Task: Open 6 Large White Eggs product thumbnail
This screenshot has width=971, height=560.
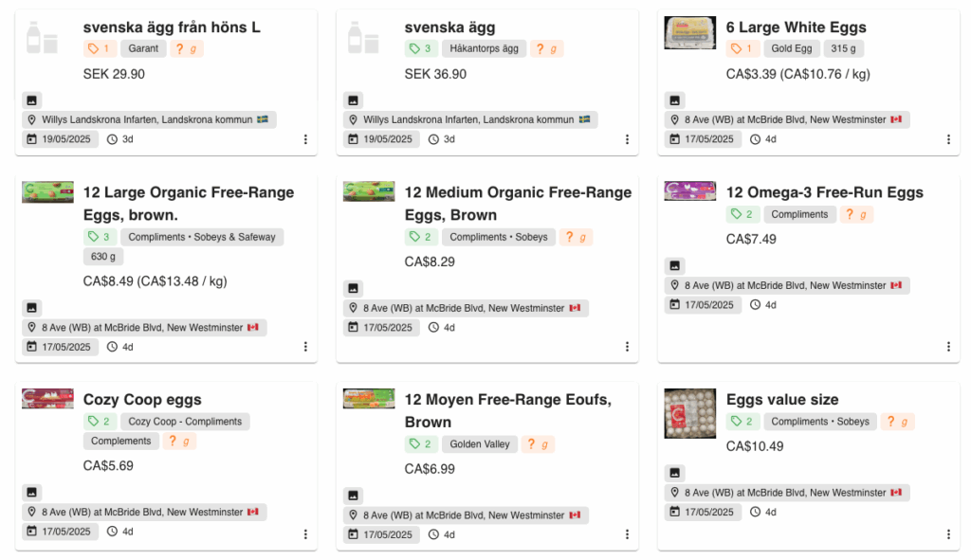Action: point(690,33)
